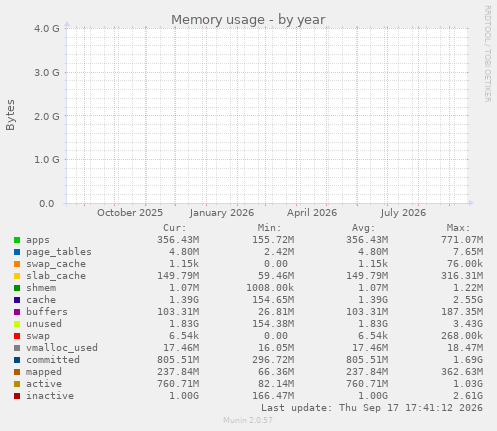The image size is (497, 431).
Task: Click the 'Bytes' vertical axis label
Action: coord(10,115)
